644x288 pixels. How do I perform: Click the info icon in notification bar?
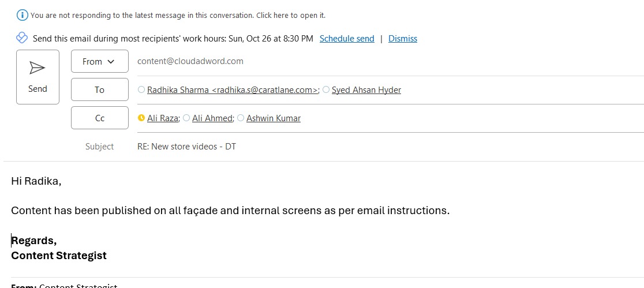(x=23, y=15)
